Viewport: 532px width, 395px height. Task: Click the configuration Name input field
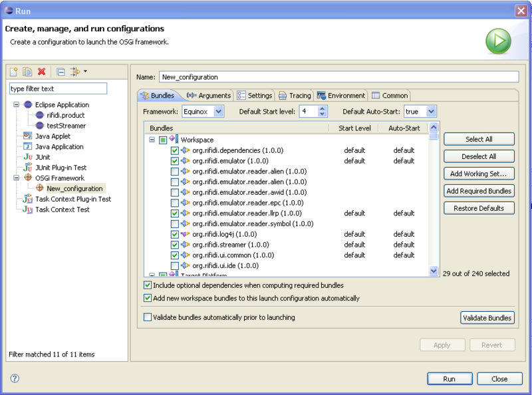point(338,77)
